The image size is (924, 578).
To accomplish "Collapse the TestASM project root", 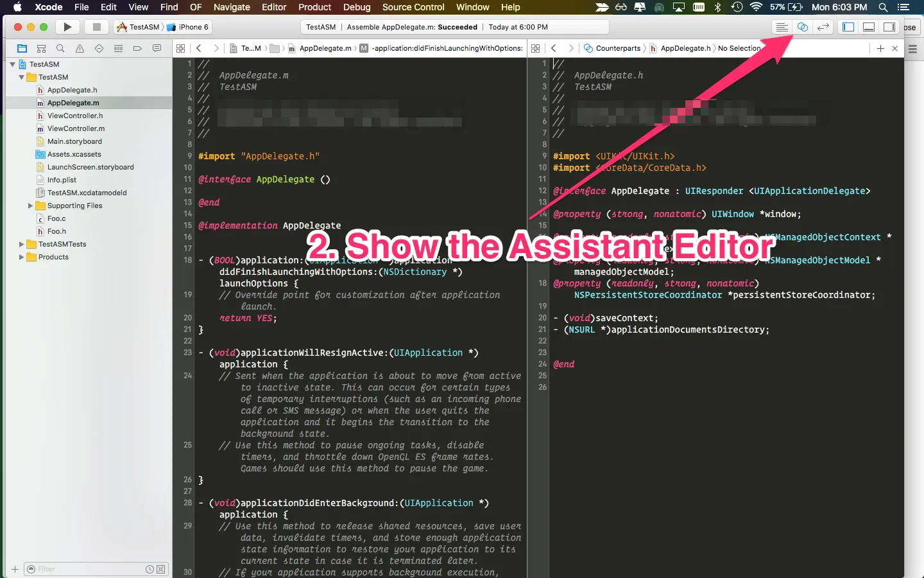I will (x=12, y=64).
